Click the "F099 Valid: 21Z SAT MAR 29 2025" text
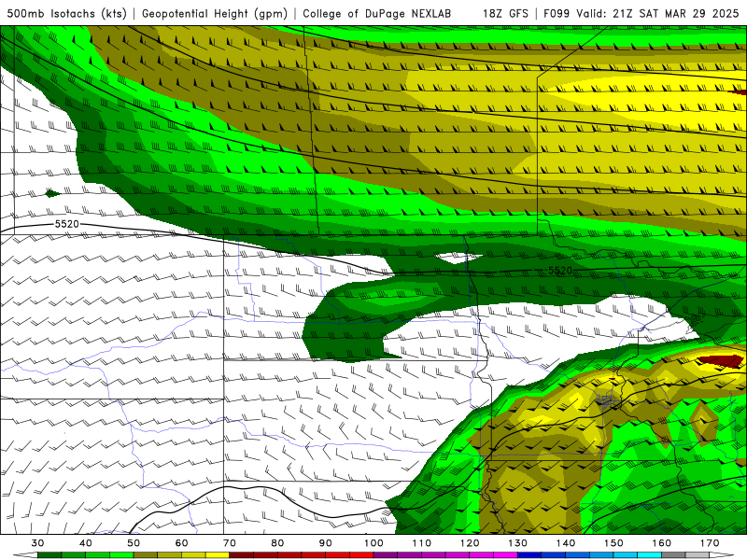 click(641, 13)
